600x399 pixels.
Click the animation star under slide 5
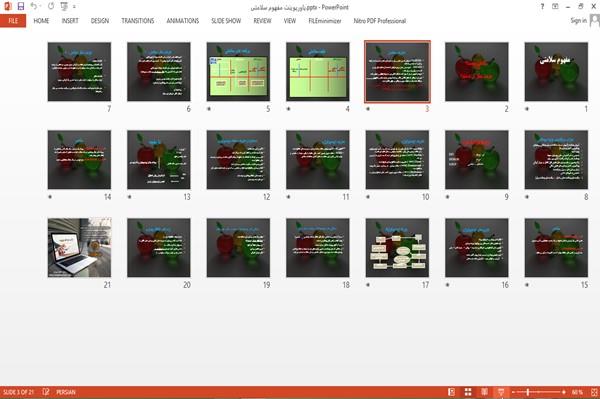[209, 109]
